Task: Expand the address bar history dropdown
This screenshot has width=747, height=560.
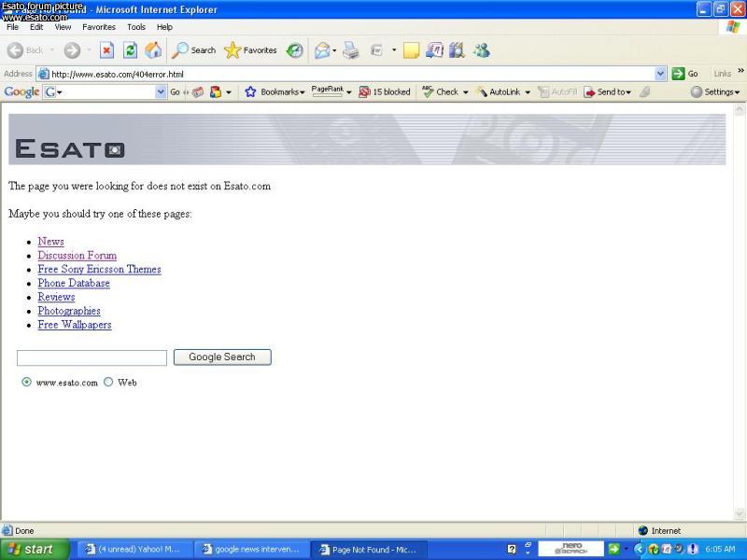Action: pos(660,74)
